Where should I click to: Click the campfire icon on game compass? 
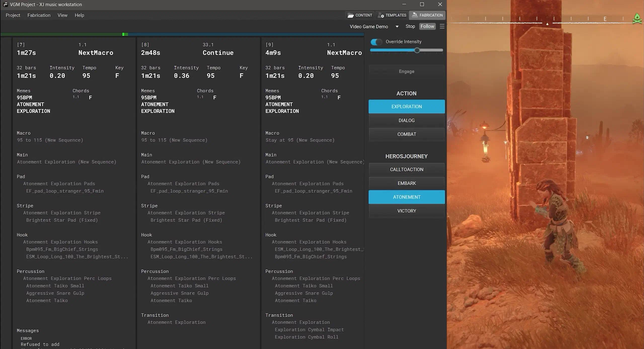click(637, 19)
